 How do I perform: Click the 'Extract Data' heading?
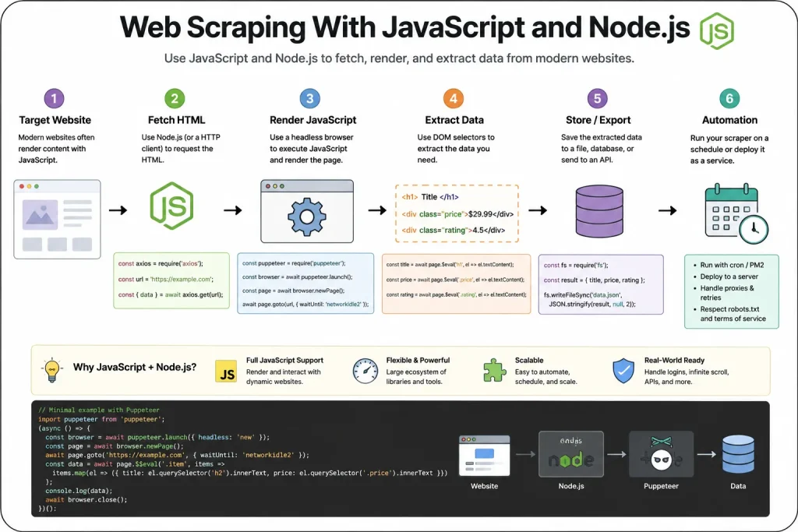coord(454,120)
